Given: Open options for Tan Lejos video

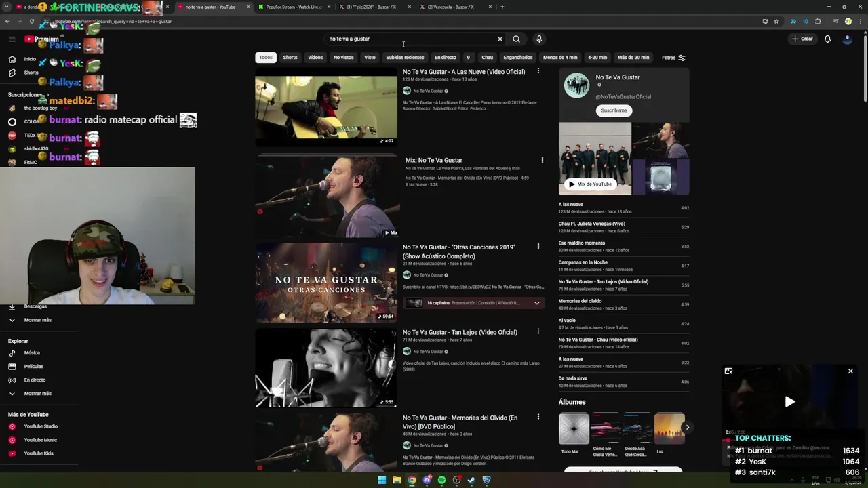Looking at the screenshot, I should pyautogui.click(x=538, y=331).
